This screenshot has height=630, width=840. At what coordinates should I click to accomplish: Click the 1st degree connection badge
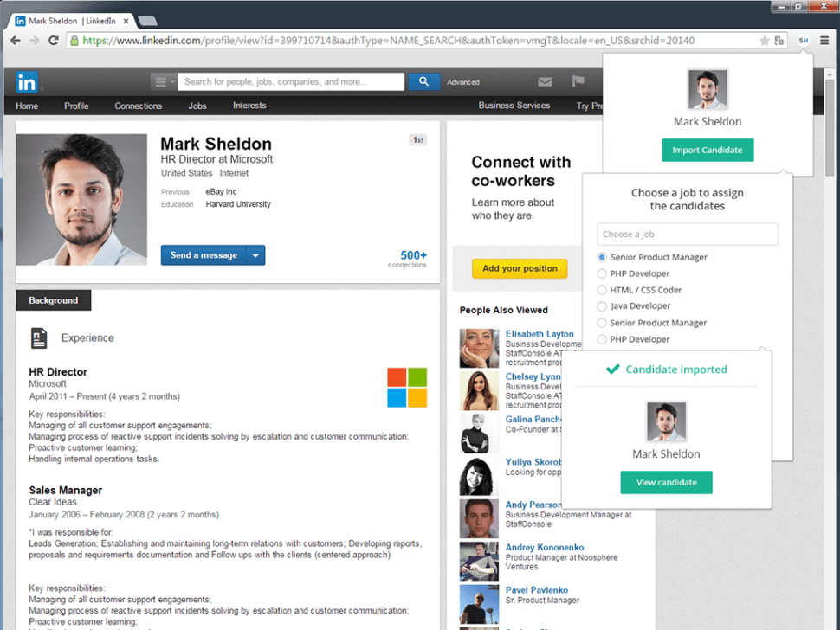tap(418, 140)
